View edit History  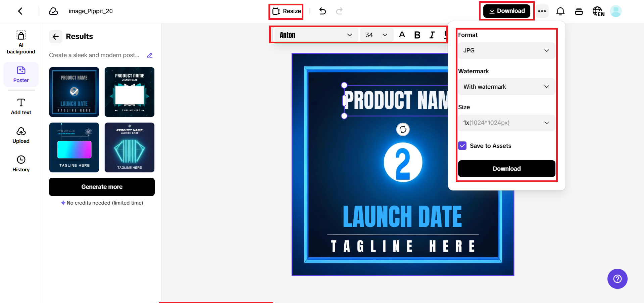(x=21, y=164)
